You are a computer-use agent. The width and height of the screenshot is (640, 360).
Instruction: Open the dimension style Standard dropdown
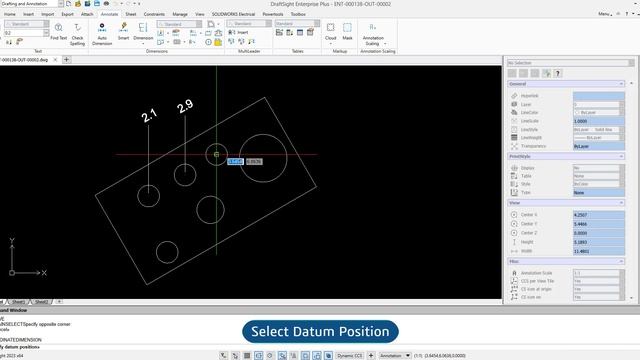(x=199, y=24)
